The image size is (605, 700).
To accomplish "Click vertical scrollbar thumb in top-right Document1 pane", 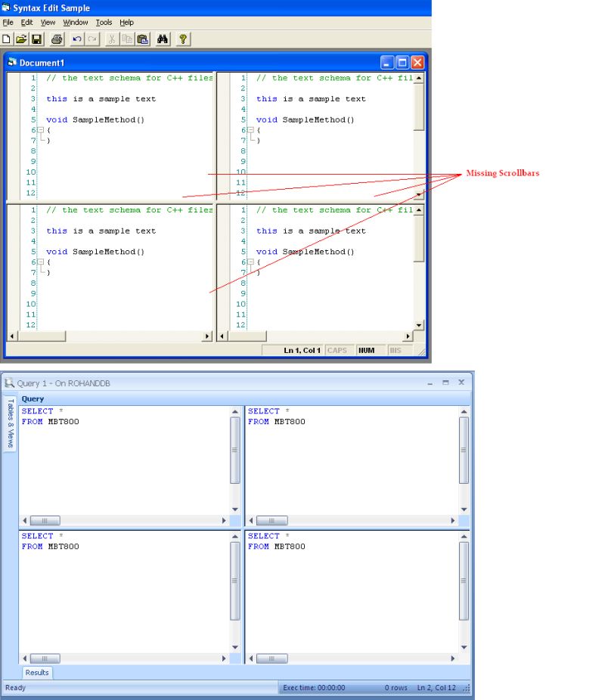I will (x=419, y=107).
